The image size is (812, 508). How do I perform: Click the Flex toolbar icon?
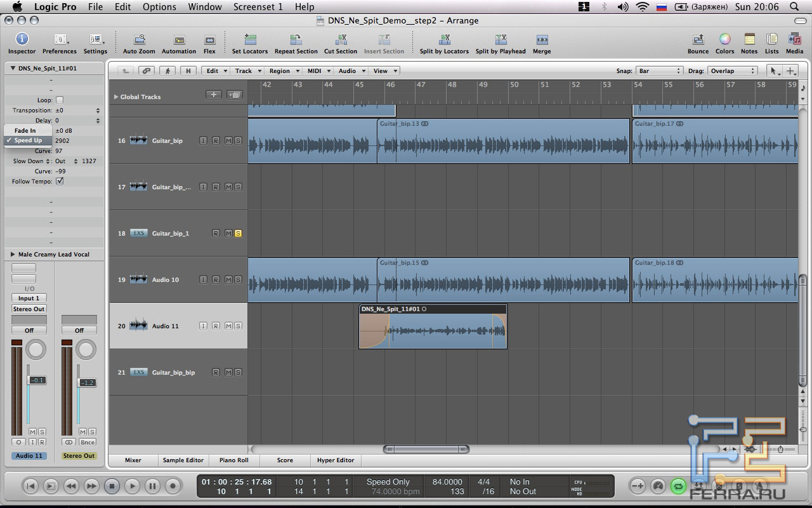click(x=209, y=41)
